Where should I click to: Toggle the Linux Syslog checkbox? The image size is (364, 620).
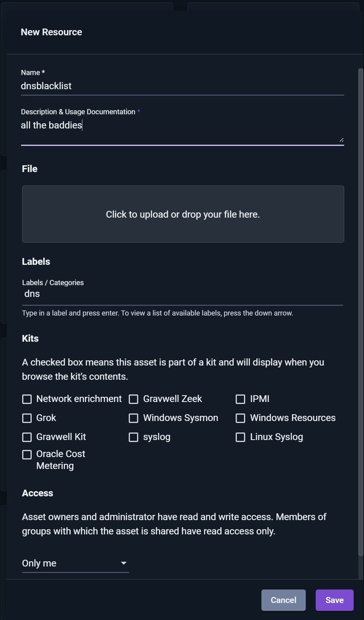pos(240,437)
